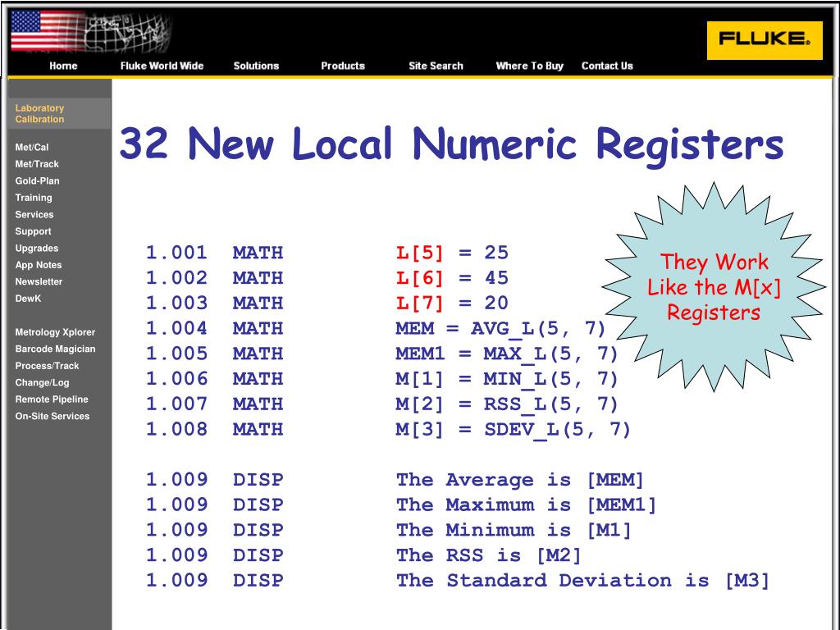Go to Training section

pos(34,198)
